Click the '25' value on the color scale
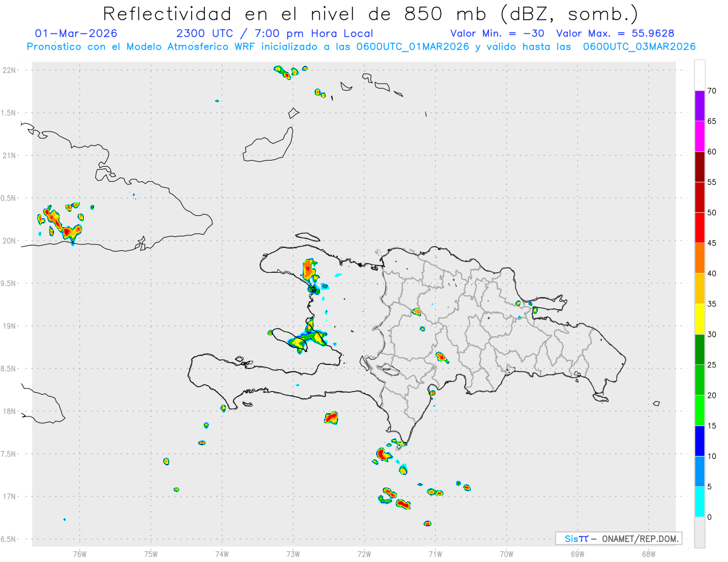Screen dimensions: 728x562 [712, 365]
